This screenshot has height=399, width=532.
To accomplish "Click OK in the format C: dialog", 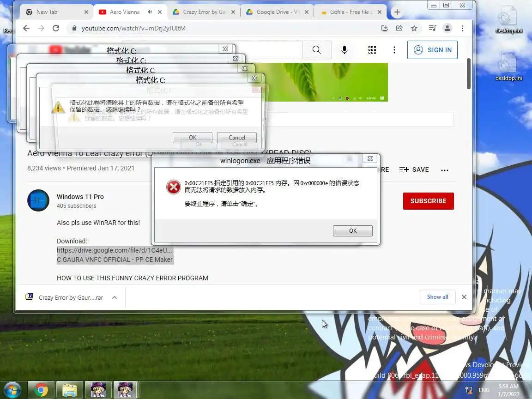I will tap(193, 138).
